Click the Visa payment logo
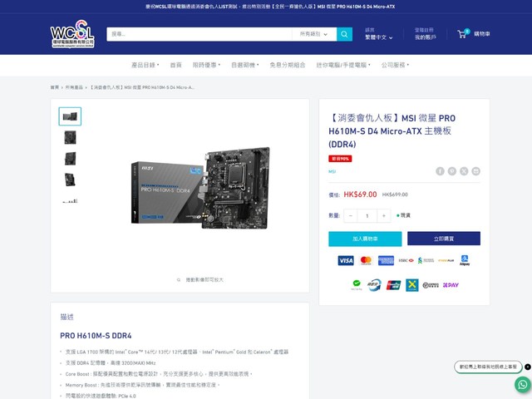The width and height of the screenshot is (532, 399). coord(346,260)
